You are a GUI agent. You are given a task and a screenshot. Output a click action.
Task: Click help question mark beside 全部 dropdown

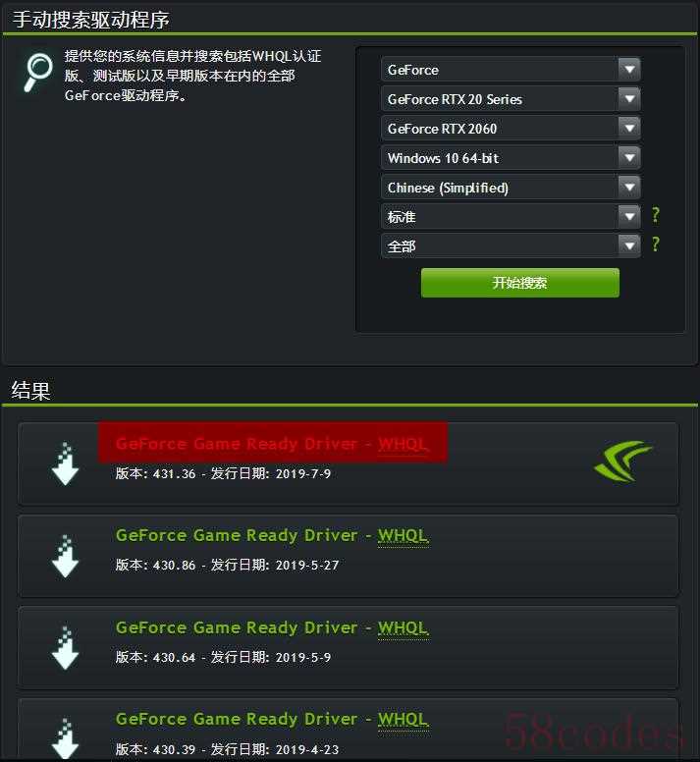tap(656, 244)
